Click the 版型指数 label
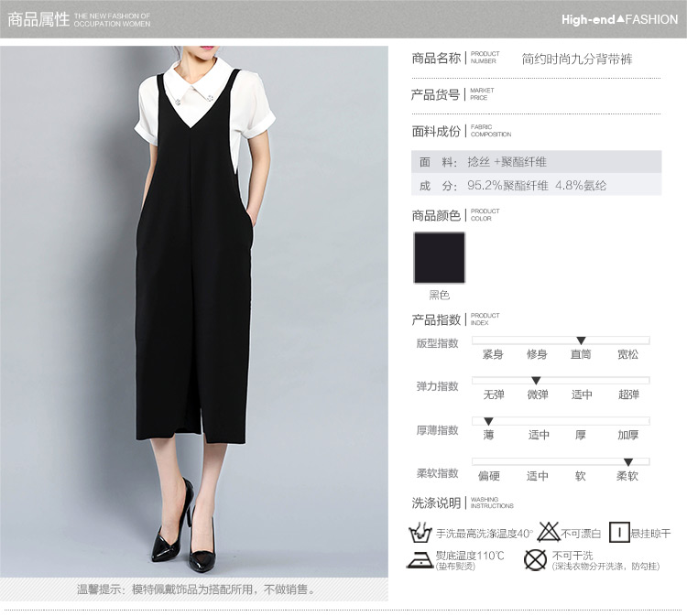This screenshot has height=616, width=687. (x=437, y=343)
